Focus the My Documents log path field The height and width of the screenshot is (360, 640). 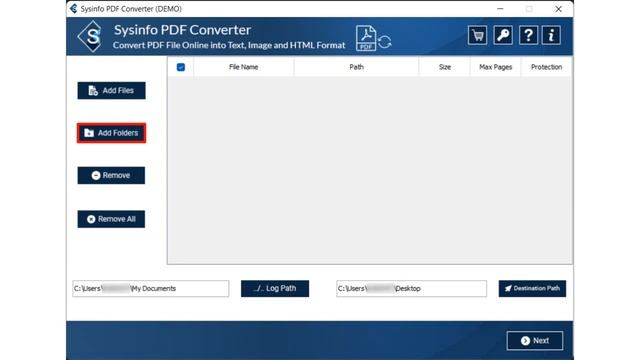pos(151,289)
